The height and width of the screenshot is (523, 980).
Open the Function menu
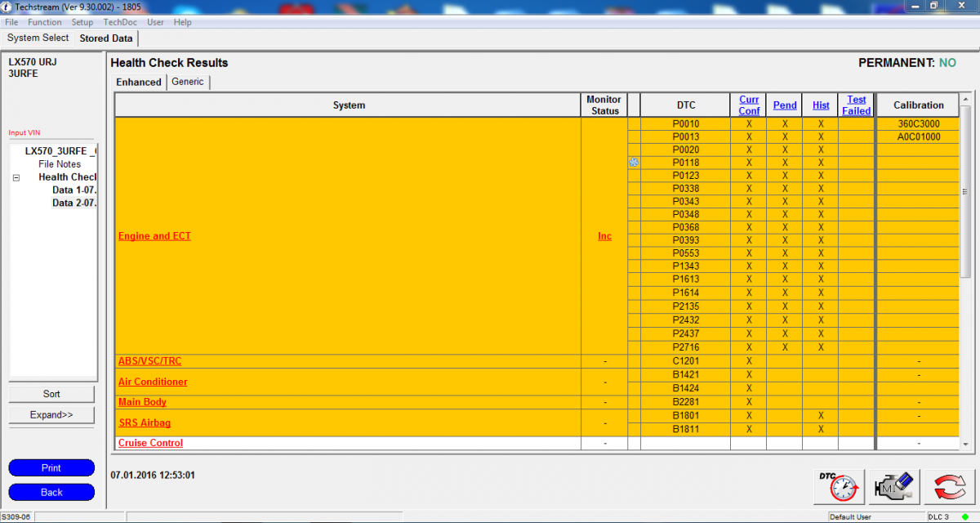tap(44, 22)
